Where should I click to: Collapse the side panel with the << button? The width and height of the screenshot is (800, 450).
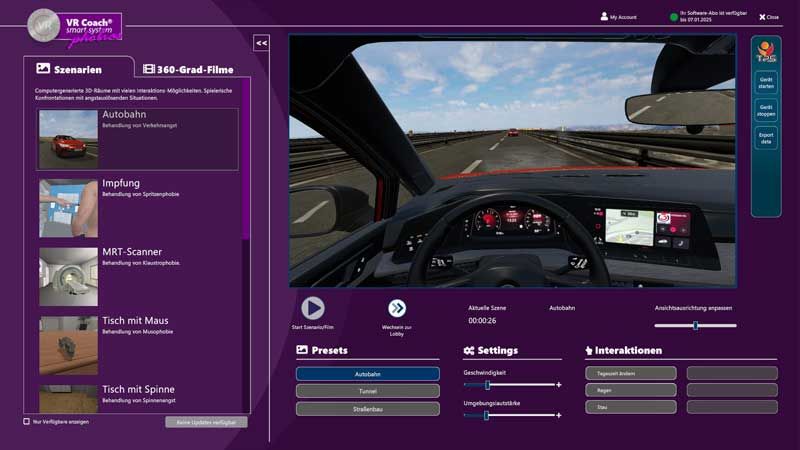(x=261, y=43)
